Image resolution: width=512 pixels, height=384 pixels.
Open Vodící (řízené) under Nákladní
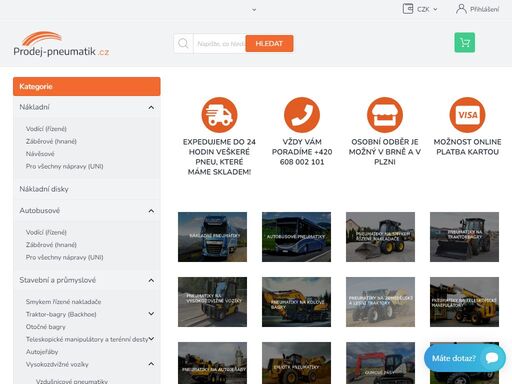click(46, 129)
